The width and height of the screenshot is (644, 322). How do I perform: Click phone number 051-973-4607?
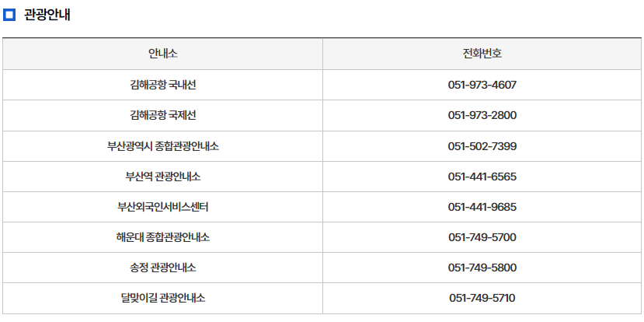[482, 85]
